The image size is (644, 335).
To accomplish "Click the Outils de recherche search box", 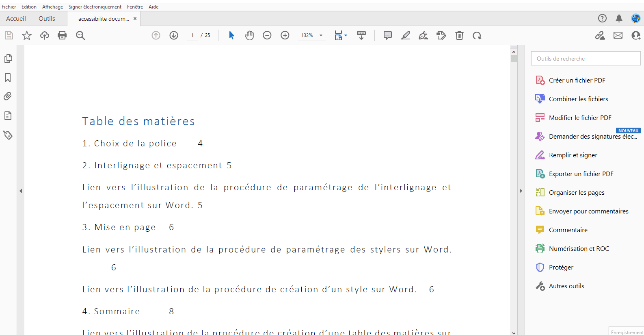I will pyautogui.click(x=586, y=59).
